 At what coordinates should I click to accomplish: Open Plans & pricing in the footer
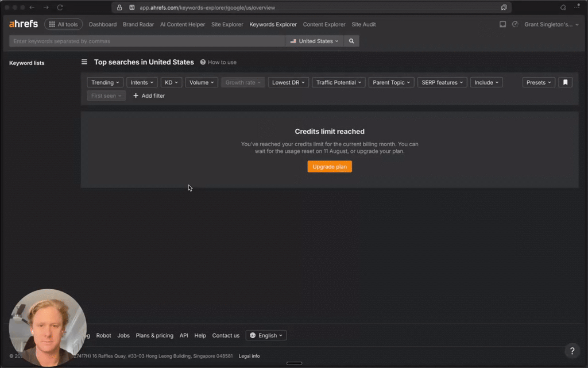pos(154,336)
